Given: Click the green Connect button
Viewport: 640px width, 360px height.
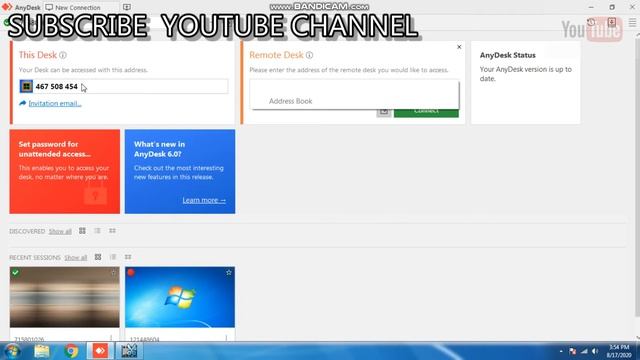Looking at the screenshot, I should point(426,111).
